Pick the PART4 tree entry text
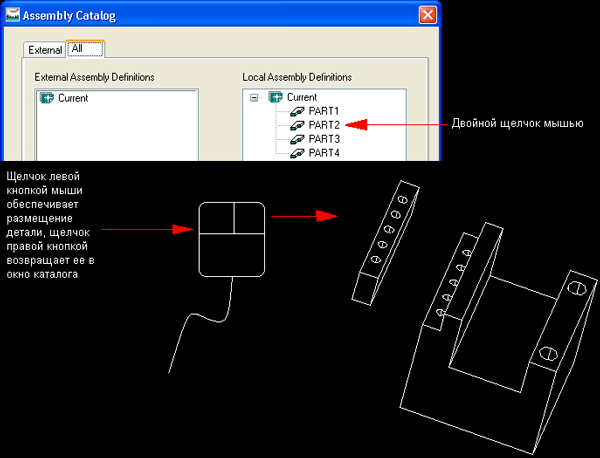600x458 pixels. point(324,153)
